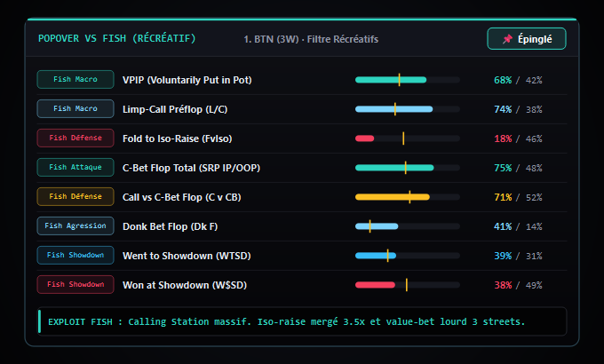Image resolution: width=604 pixels, height=364 pixels.
Task: Select 'Call vs C-Bet Flop (C v CB)' label
Action: (x=182, y=197)
